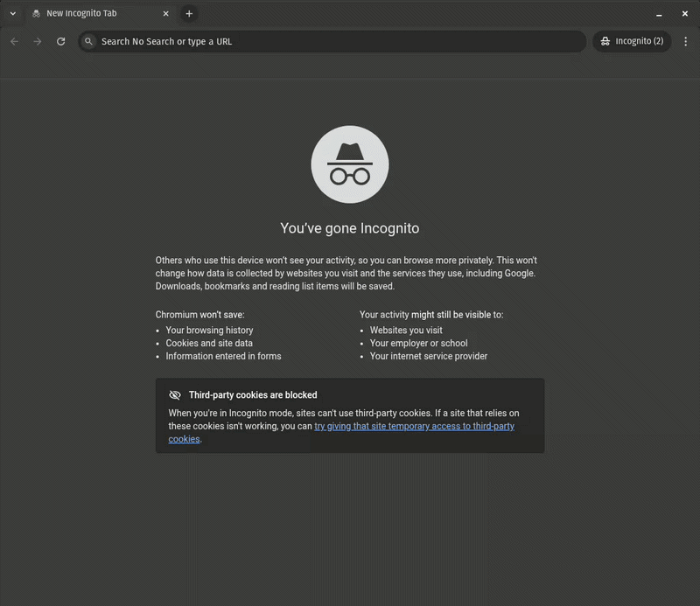
Task: Click the cookies link ending in 'cookies'
Action: (183, 439)
